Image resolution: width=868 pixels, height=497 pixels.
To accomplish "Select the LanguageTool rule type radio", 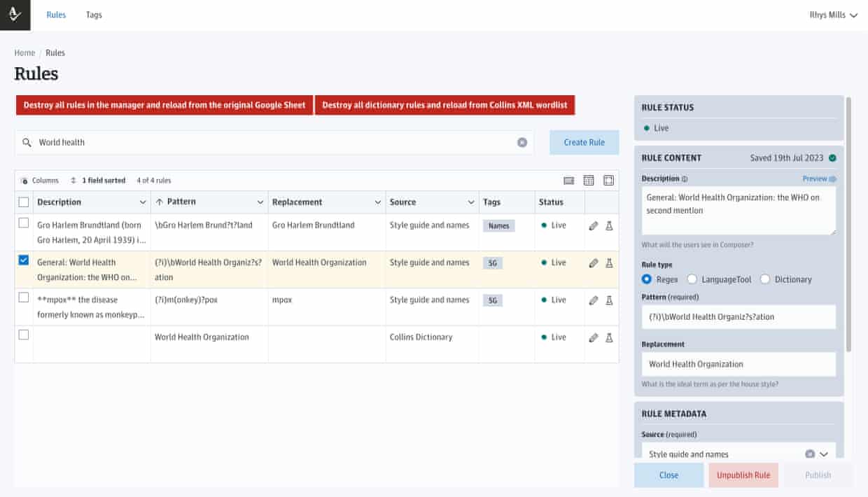I will [x=692, y=279].
